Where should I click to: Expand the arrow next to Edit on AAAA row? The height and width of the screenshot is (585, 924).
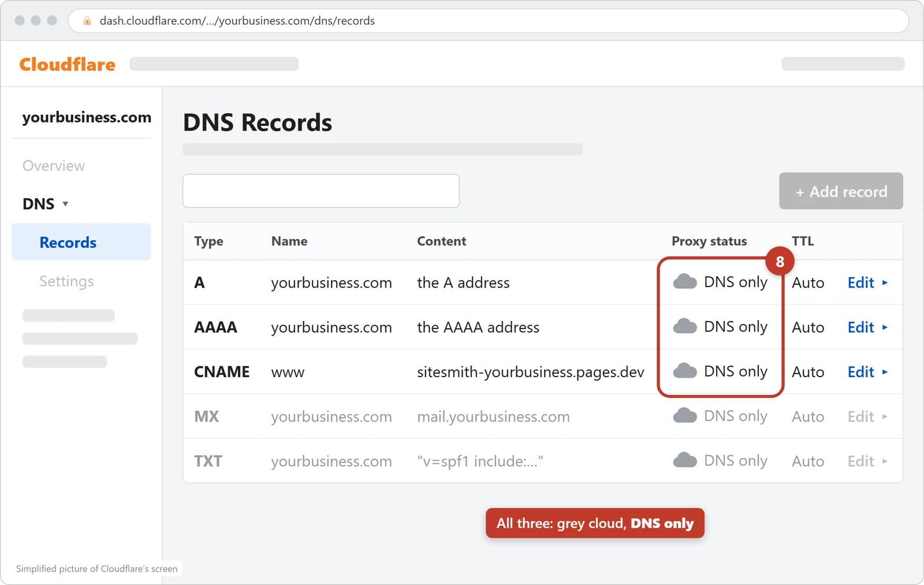point(885,327)
